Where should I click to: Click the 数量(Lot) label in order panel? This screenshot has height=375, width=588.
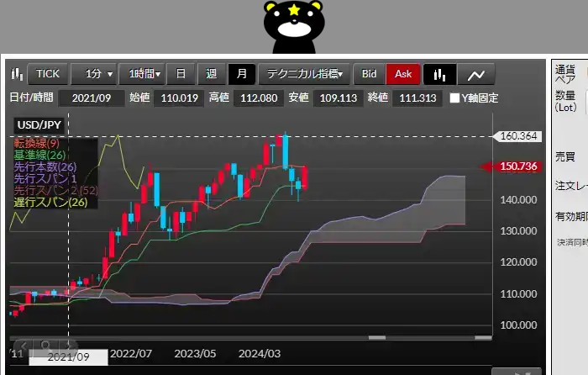pyautogui.click(x=565, y=102)
